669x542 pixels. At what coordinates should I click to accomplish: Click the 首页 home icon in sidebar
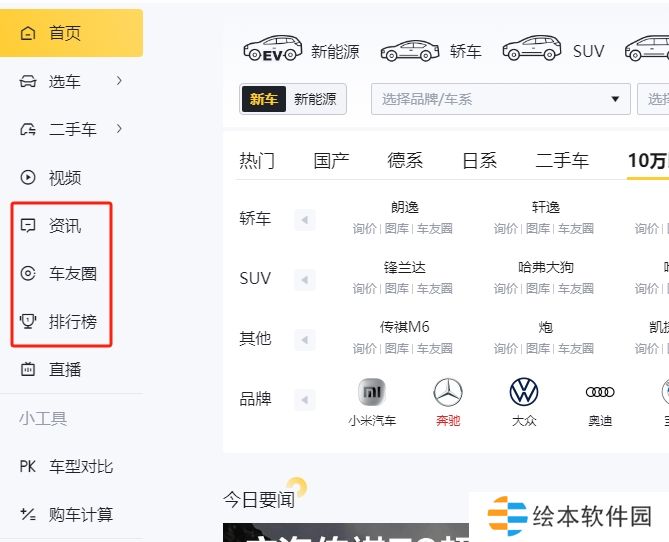[x=28, y=33]
